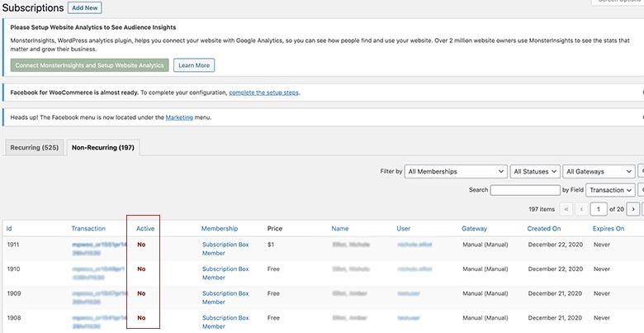
Task: Click 'Manual (Manual)' gateway in row 1908
Action: tap(485, 318)
